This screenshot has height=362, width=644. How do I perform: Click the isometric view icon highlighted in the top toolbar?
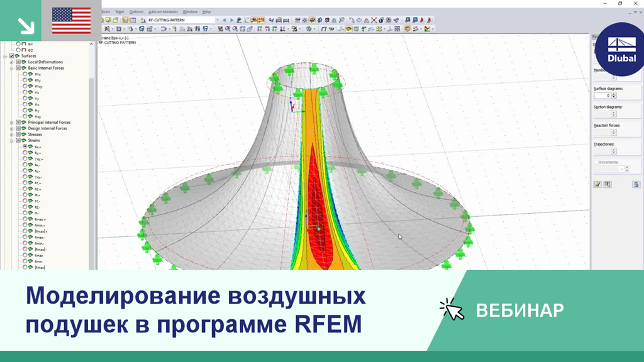tap(313, 19)
